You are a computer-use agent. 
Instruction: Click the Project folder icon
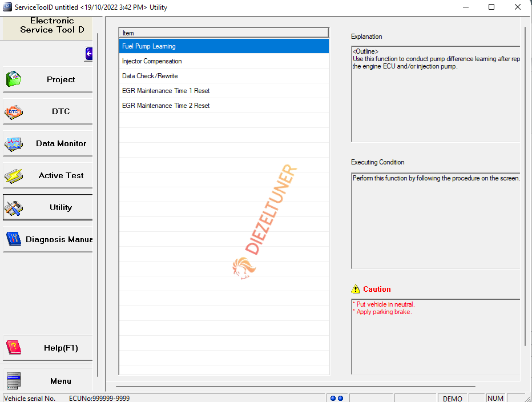pyautogui.click(x=14, y=79)
